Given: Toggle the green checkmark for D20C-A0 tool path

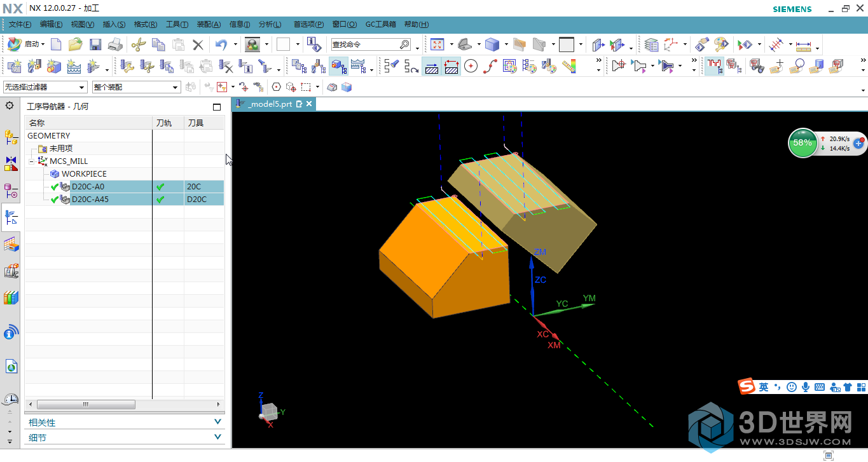Looking at the screenshot, I should [160, 187].
